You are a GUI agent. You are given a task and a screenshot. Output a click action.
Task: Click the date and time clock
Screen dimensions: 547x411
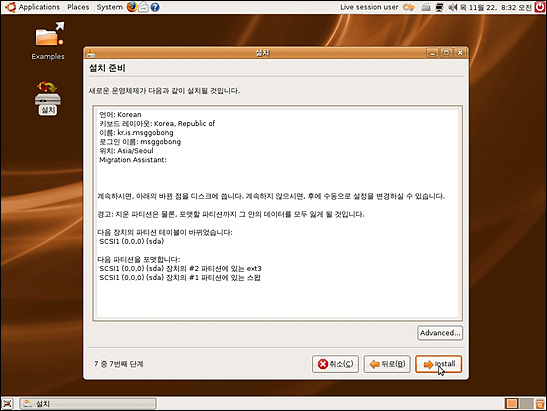[x=496, y=7]
